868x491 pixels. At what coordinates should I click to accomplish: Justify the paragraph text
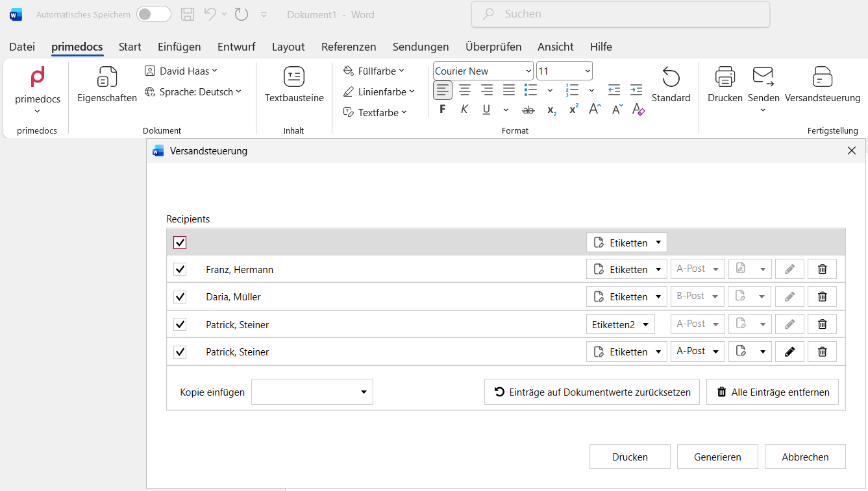509,90
